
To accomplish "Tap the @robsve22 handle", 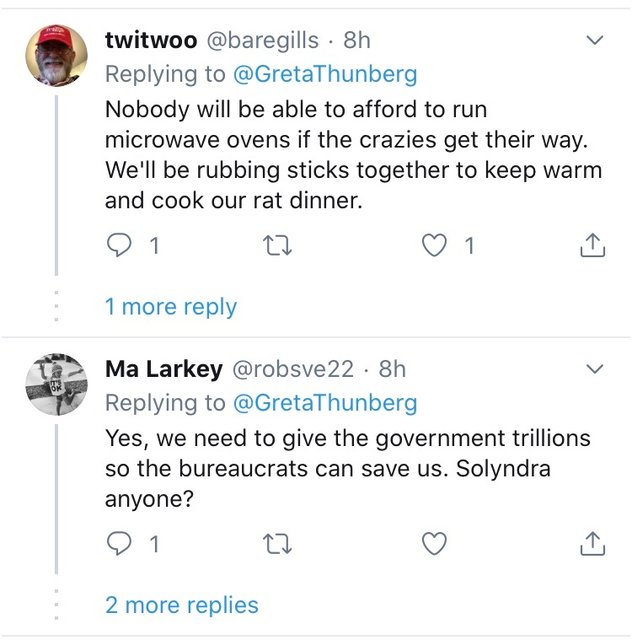I will coord(293,369).
